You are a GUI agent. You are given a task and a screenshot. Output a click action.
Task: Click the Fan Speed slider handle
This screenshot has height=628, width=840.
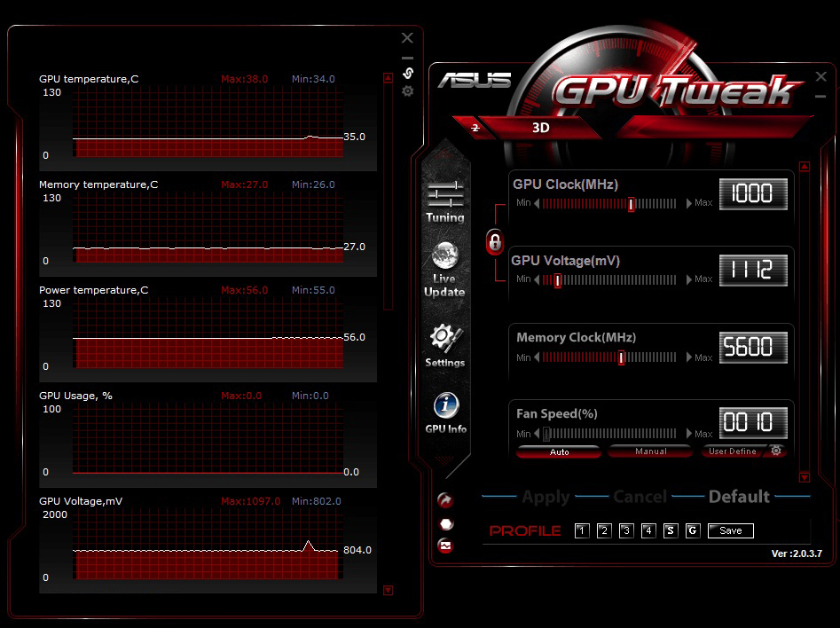pos(546,434)
